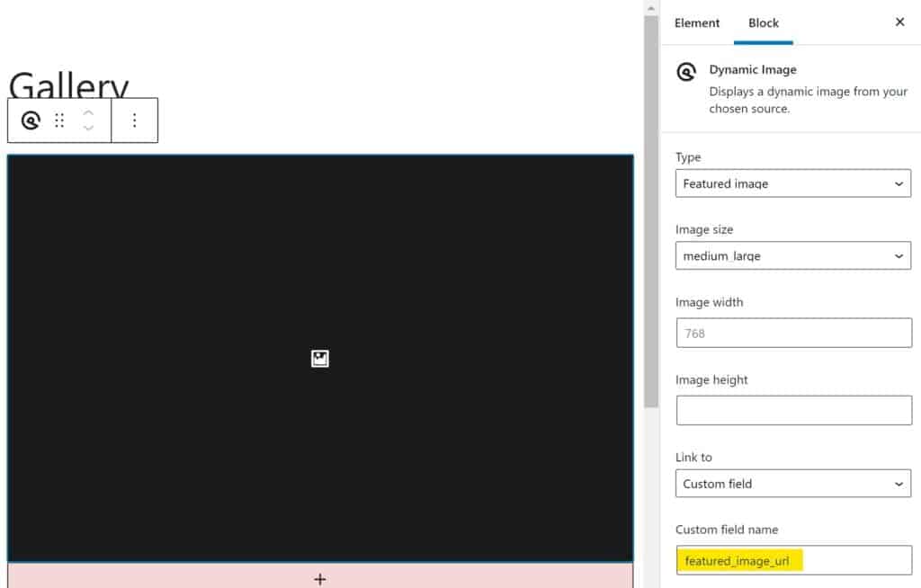
Task: Click the image placeholder icon in black canvas
Action: [x=319, y=359]
